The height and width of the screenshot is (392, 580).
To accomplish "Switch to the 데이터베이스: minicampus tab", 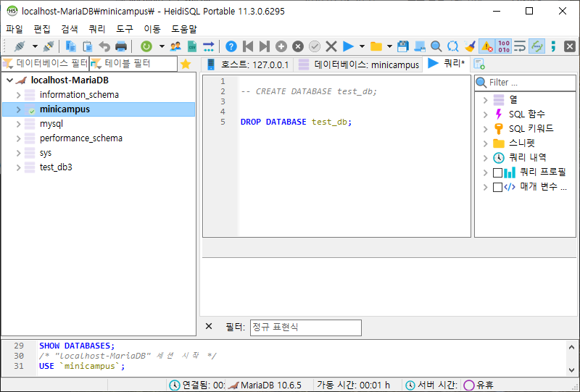I will tap(358, 64).
